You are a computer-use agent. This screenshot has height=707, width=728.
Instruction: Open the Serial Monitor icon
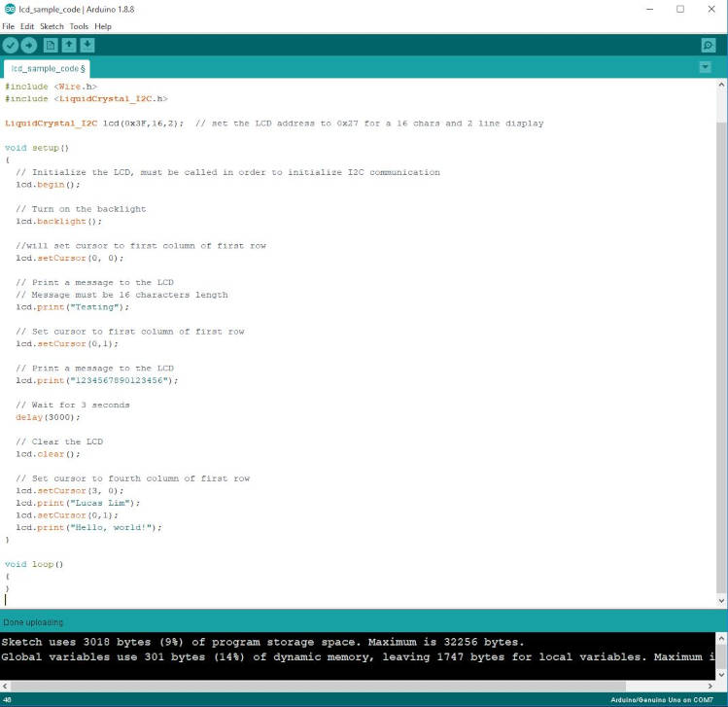tap(708, 45)
